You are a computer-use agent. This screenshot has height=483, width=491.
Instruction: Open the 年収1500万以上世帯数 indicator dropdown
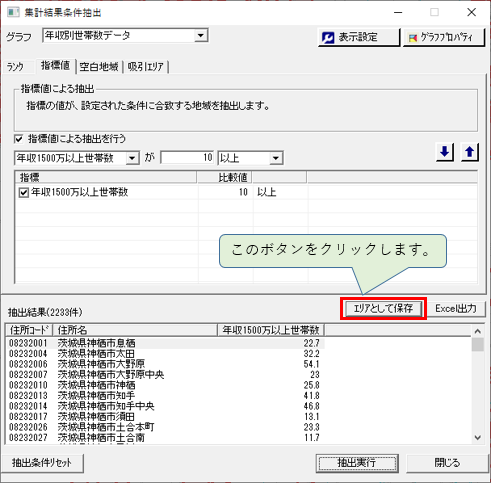click(132, 158)
